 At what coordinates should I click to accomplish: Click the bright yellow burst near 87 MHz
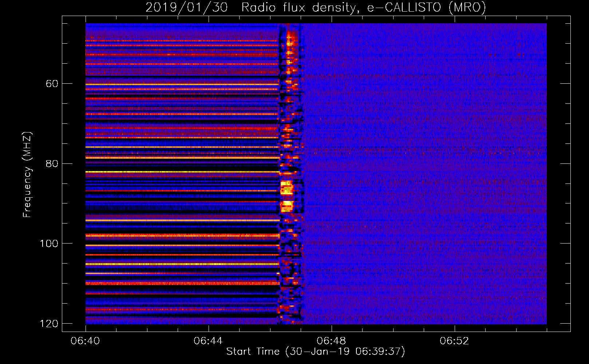(x=286, y=188)
